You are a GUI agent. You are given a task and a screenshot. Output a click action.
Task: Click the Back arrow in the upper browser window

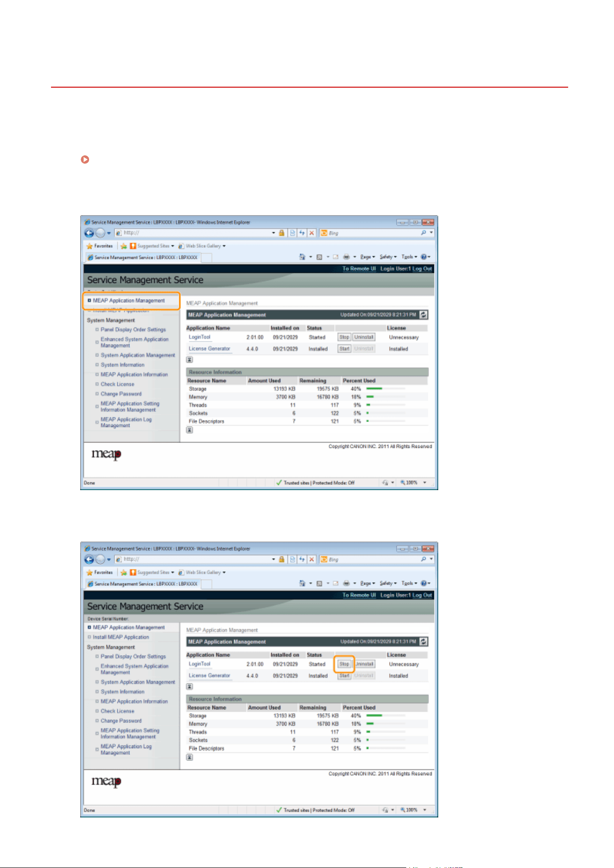pos(90,233)
